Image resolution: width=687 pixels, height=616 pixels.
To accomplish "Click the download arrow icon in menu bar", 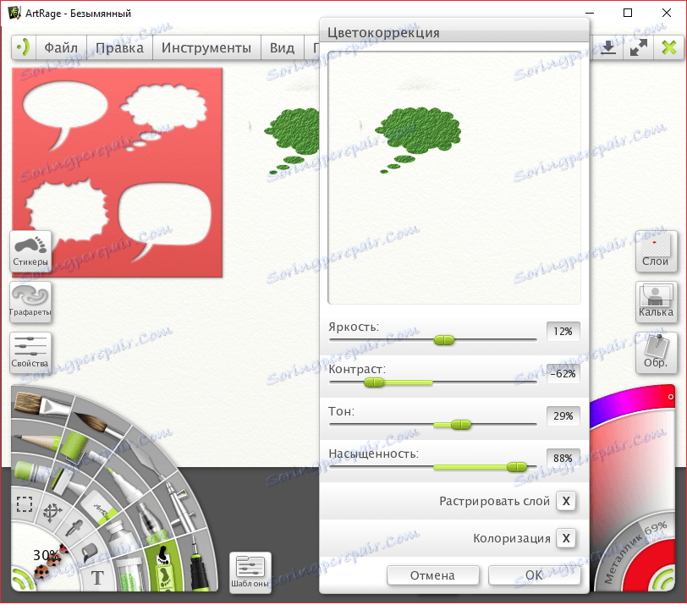I will (607, 47).
